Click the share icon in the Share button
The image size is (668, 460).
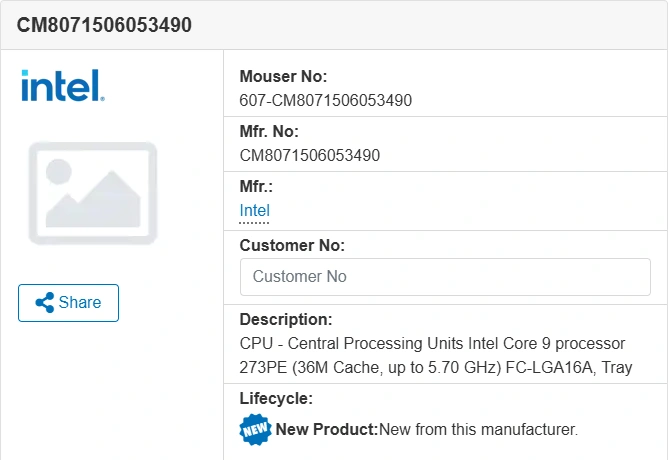click(x=44, y=303)
